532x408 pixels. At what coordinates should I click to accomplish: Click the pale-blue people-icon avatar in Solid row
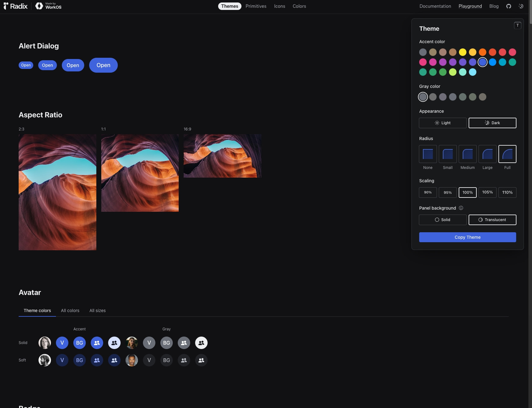[x=114, y=343]
